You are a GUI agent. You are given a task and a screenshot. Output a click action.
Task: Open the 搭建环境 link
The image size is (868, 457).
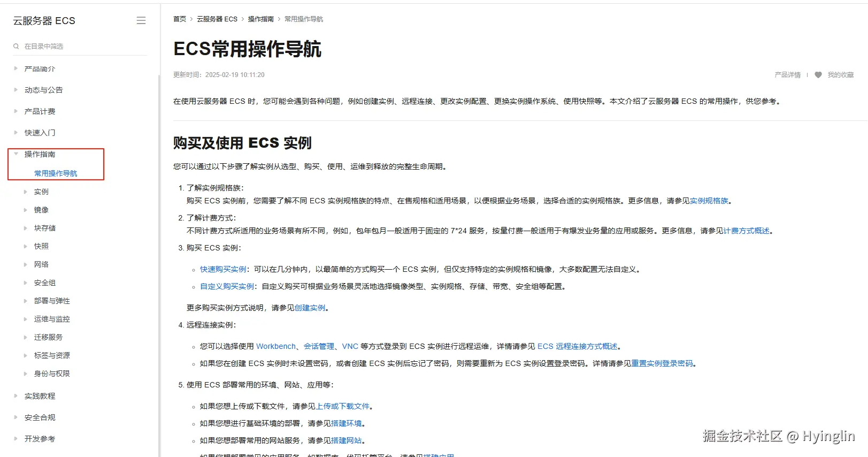(347, 424)
